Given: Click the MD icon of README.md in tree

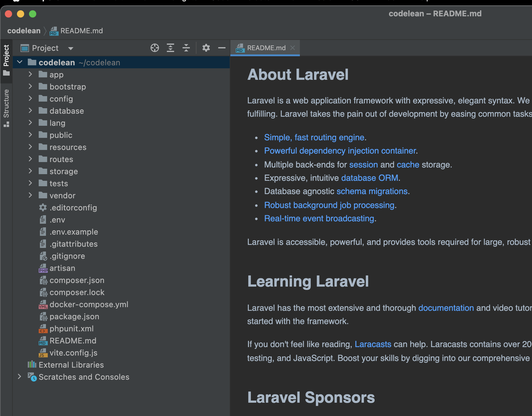Looking at the screenshot, I should pyautogui.click(x=43, y=341).
